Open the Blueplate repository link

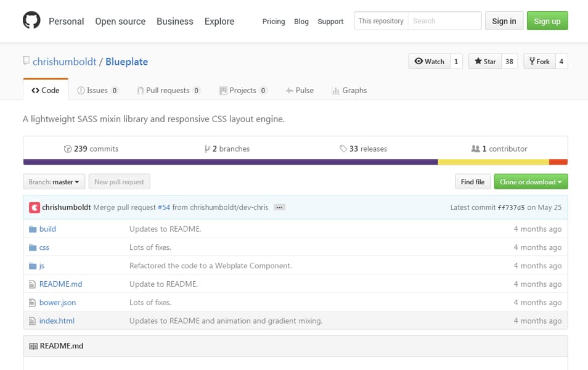coord(127,62)
